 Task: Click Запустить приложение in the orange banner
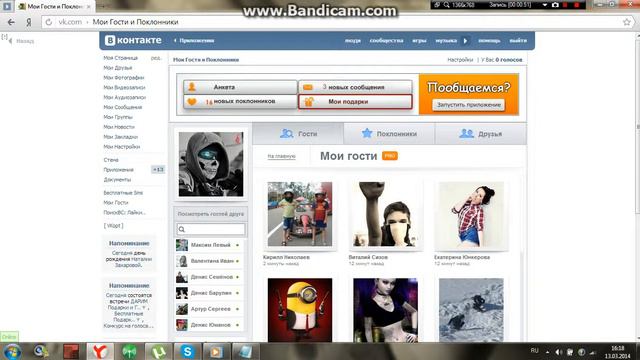(x=469, y=105)
